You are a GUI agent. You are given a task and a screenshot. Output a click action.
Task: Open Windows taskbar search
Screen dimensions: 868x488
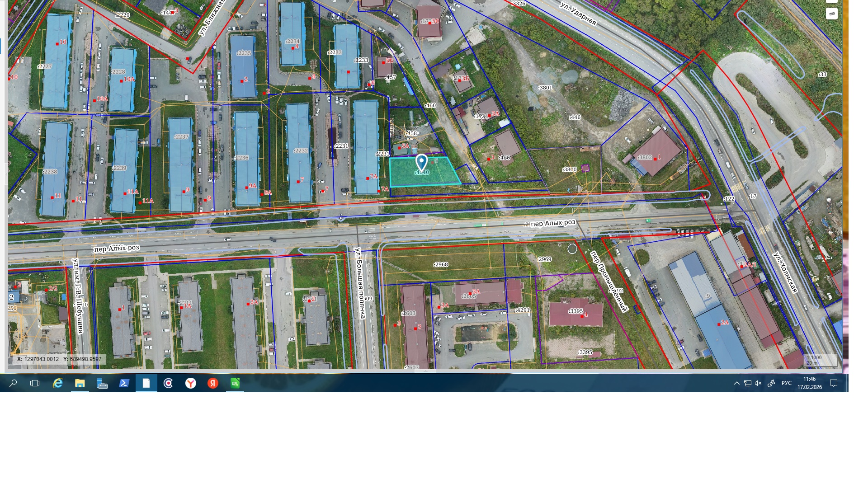(x=13, y=383)
